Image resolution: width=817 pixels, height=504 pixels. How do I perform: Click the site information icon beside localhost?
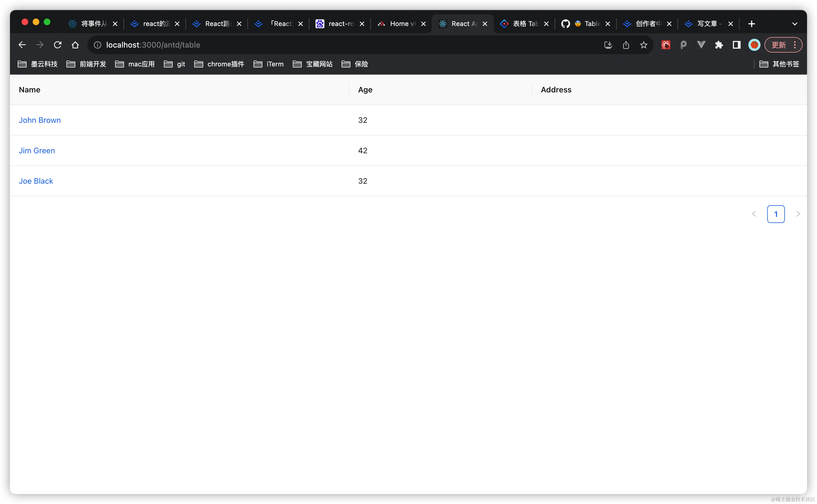pyautogui.click(x=97, y=45)
